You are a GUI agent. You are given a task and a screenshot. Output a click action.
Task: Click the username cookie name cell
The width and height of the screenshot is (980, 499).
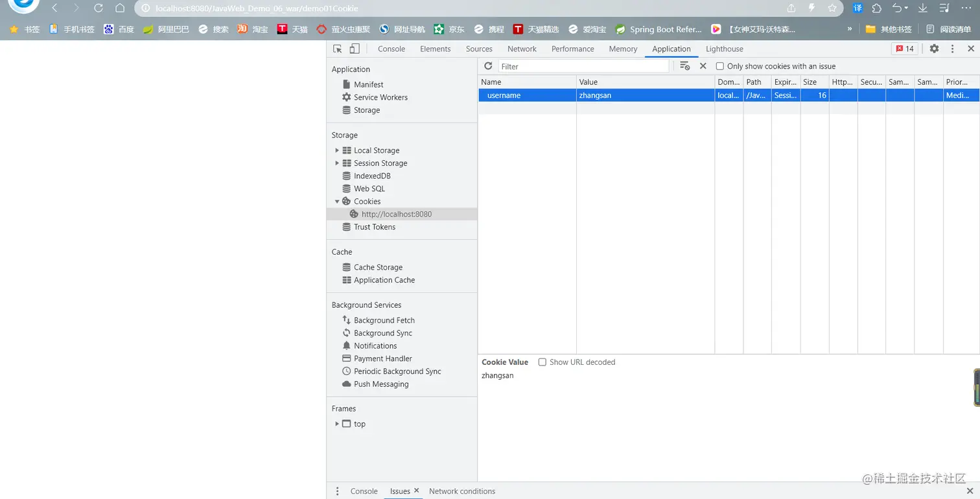pyautogui.click(x=528, y=95)
